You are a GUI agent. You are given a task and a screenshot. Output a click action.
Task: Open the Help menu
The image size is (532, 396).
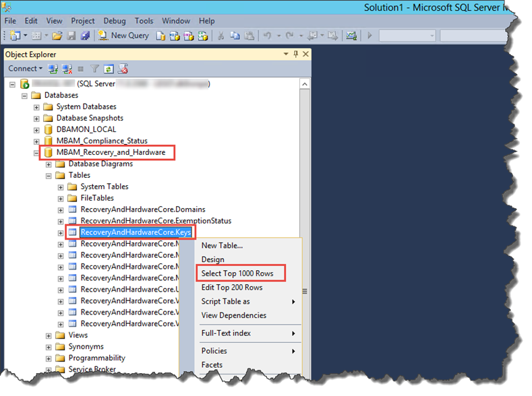tap(206, 21)
